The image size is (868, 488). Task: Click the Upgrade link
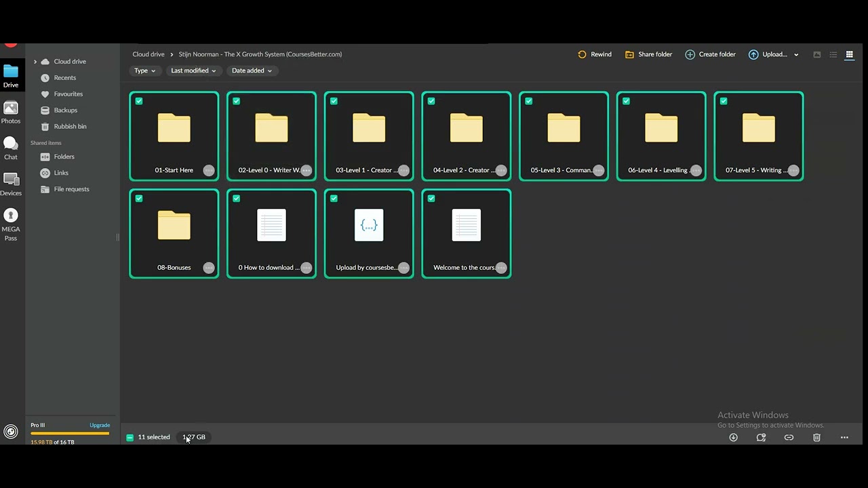point(100,426)
